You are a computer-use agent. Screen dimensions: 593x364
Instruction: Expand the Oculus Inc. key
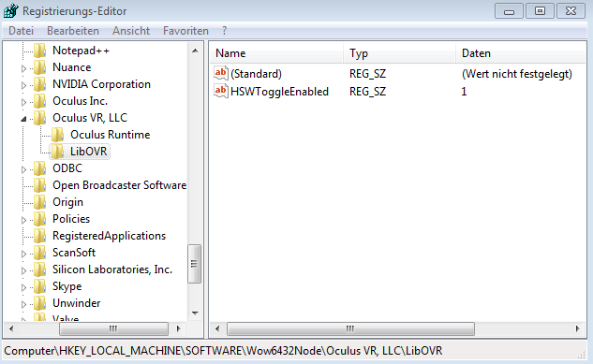click(x=23, y=102)
